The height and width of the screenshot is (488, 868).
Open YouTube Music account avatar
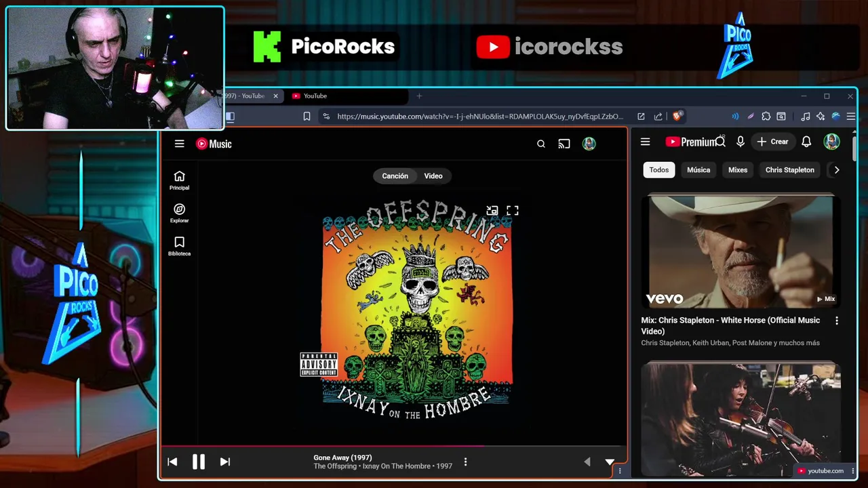[589, 144]
